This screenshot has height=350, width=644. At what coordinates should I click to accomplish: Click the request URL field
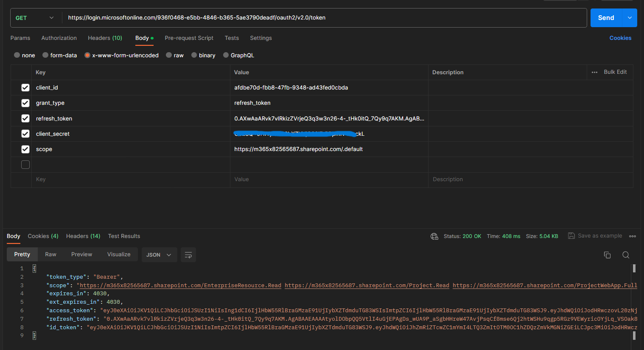tap(325, 18)
